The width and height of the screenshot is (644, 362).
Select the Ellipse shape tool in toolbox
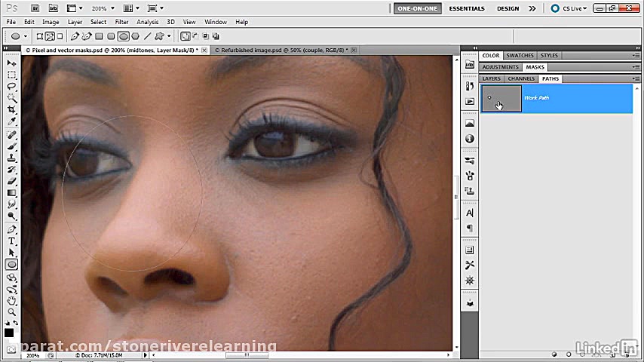[11, 264]
